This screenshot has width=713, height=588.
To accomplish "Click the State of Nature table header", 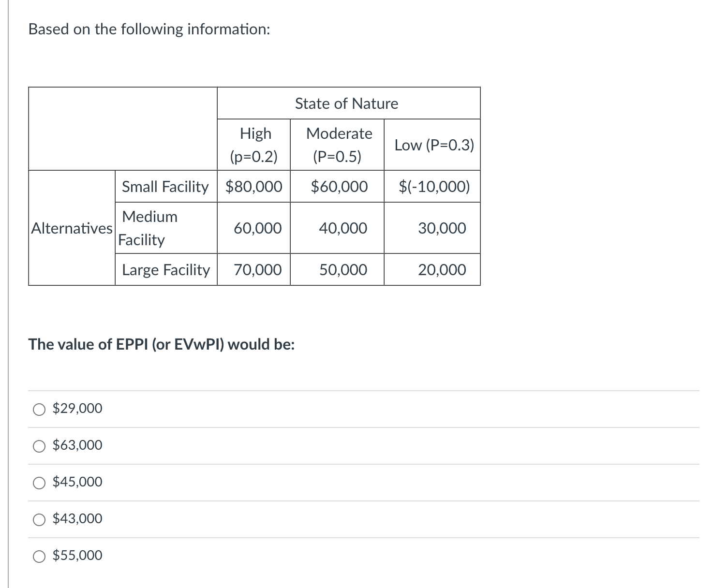I will pyautogui.click(x=346, y=103).
